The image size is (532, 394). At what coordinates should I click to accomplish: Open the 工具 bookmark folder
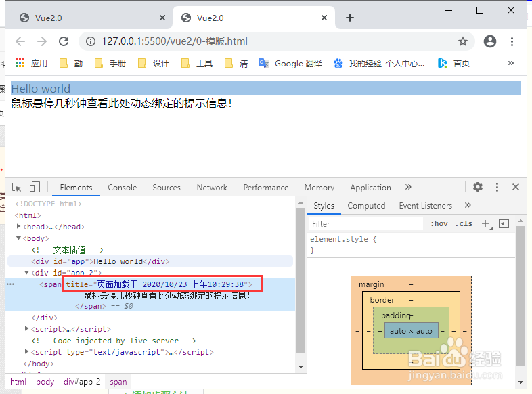click(197, 63)
